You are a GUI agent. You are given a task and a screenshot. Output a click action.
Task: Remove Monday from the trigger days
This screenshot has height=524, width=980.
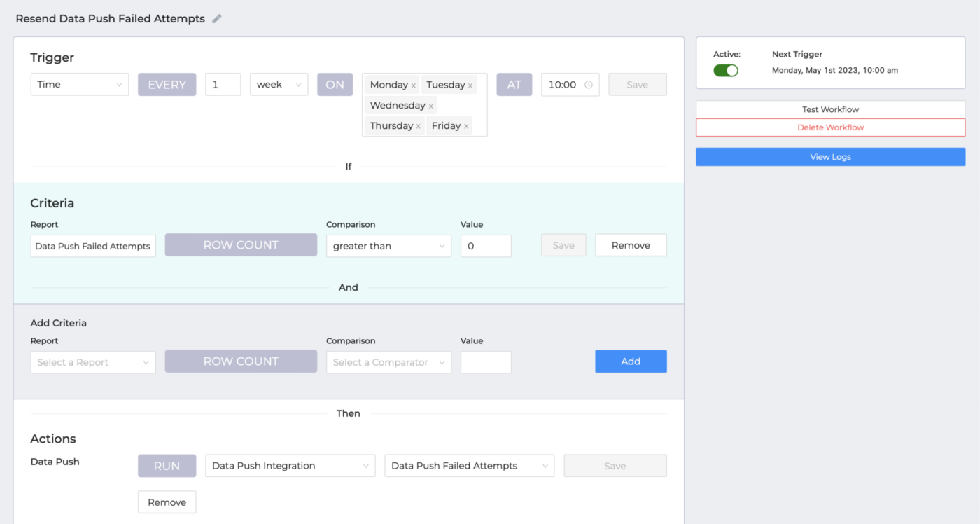pos(414,84)
